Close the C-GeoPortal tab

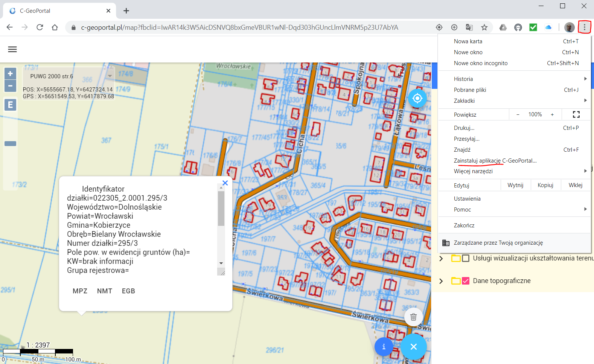coord(108,11)
